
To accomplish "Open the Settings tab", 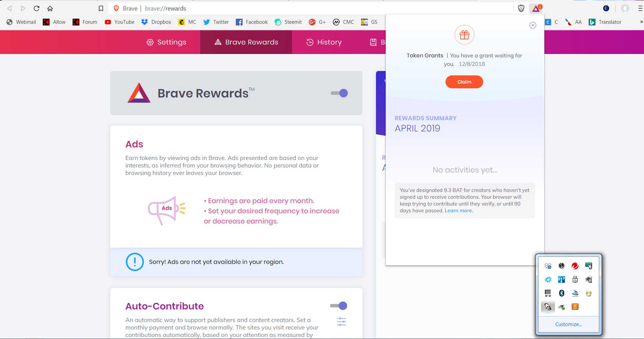I will 166,42.
